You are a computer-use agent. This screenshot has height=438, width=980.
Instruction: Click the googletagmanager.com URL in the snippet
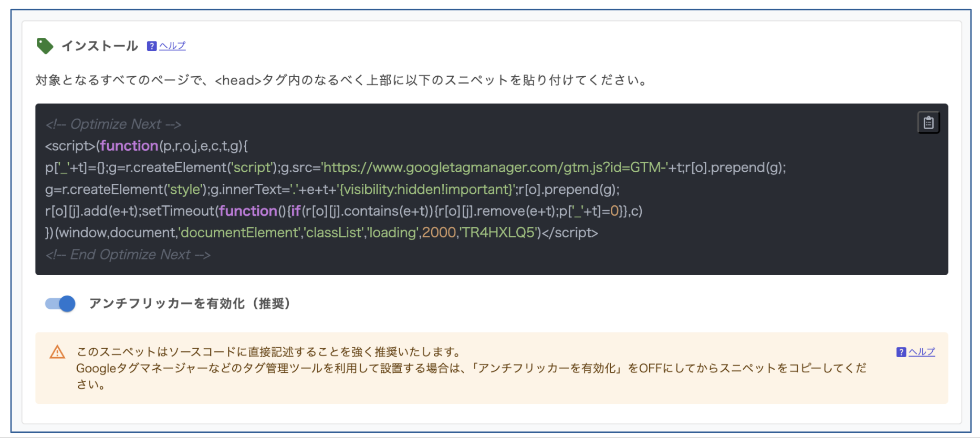(x=494, y=168)
